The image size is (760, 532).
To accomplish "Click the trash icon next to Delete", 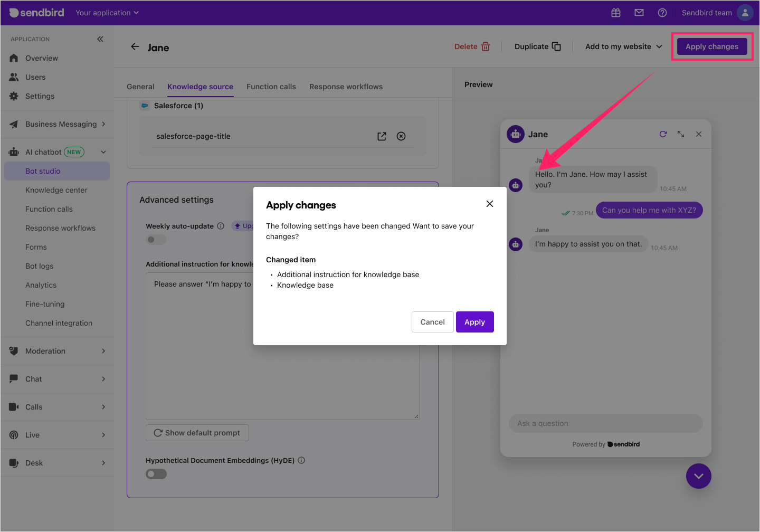I will 486,46.
